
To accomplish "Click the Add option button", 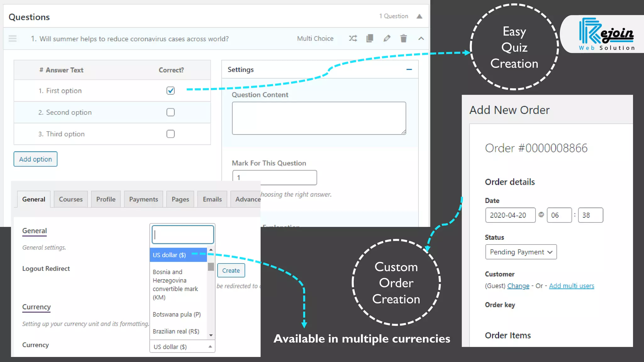I will click(36, 159).
